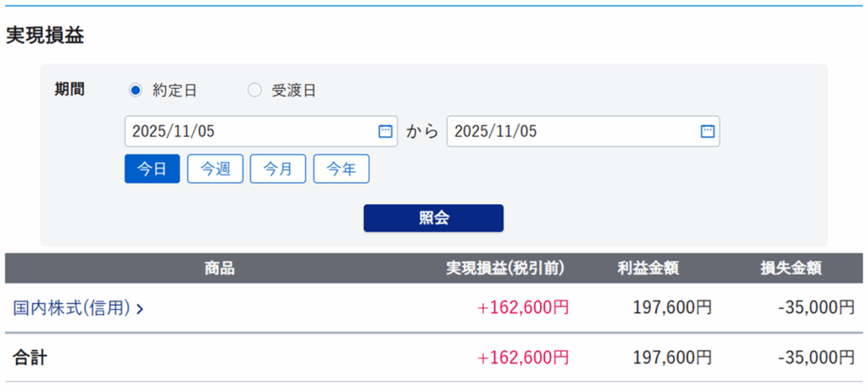The image size is (868, 392).
Task: Select the 受渡日 radio button
Action: click(x=254, y=91)
